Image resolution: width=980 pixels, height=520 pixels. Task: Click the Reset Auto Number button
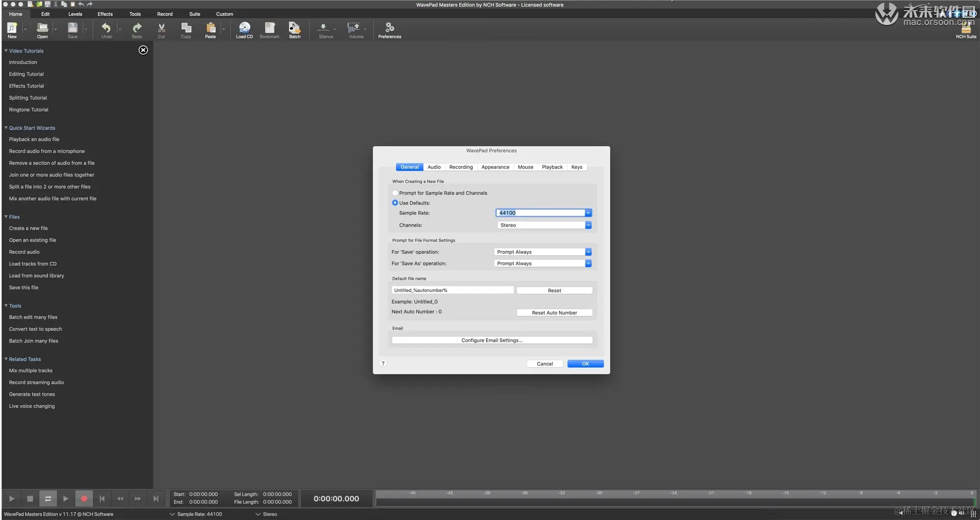tap(554, 313)
